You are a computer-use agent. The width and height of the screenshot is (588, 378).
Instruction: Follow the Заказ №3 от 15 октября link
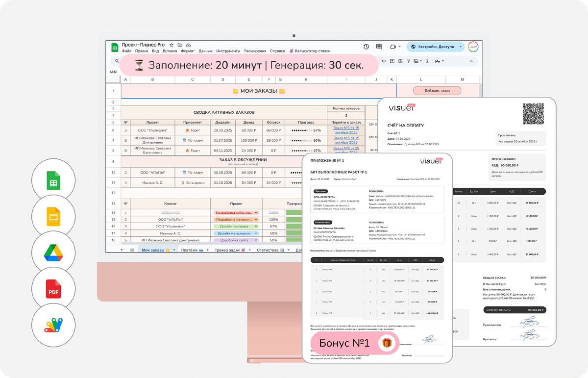346,130
